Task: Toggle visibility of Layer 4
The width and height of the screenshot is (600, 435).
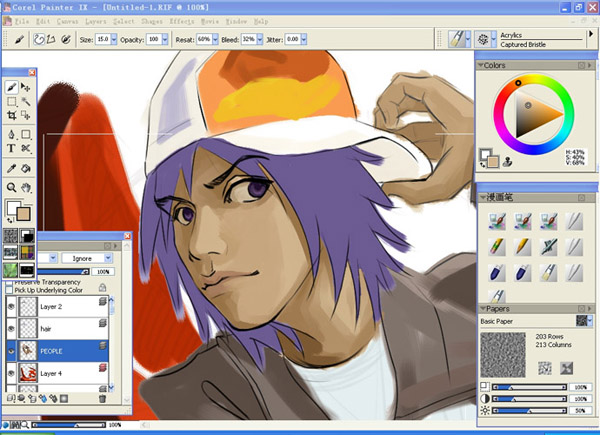Action: [x=11, y=374]
